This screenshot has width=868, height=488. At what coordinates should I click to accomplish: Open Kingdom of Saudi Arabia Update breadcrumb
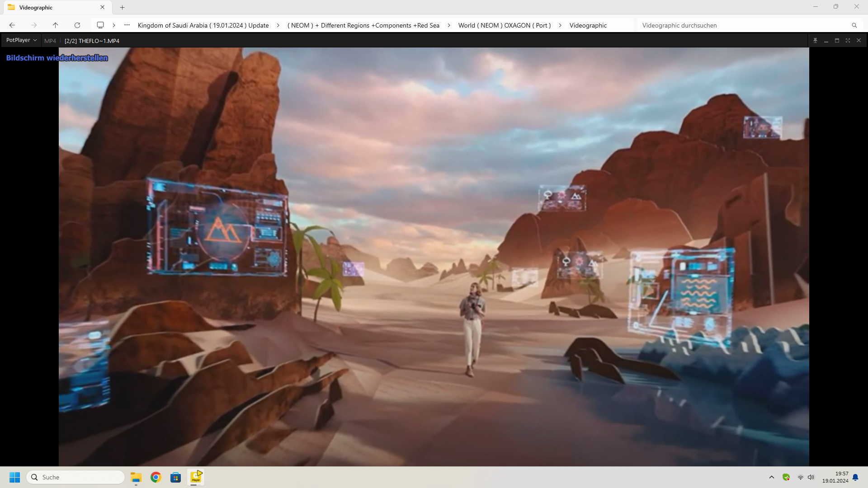[x=203, y=25]
